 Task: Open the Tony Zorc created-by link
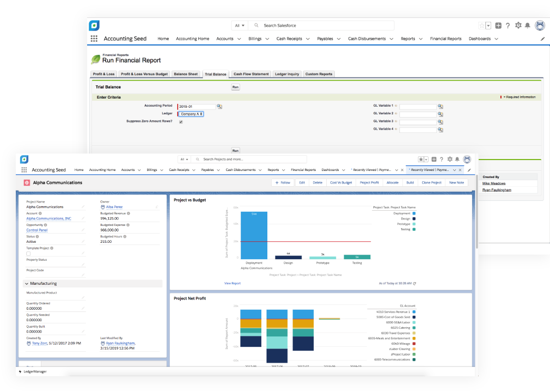tap(40, 344)
